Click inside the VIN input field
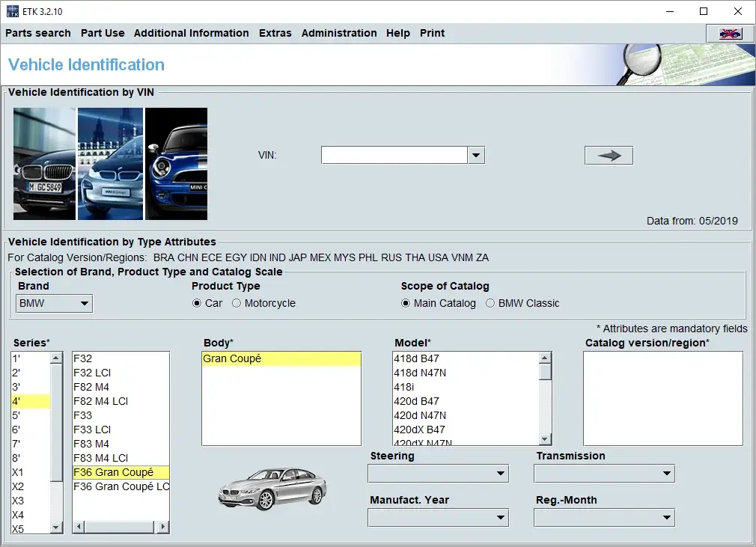 (x=393, y=155)
